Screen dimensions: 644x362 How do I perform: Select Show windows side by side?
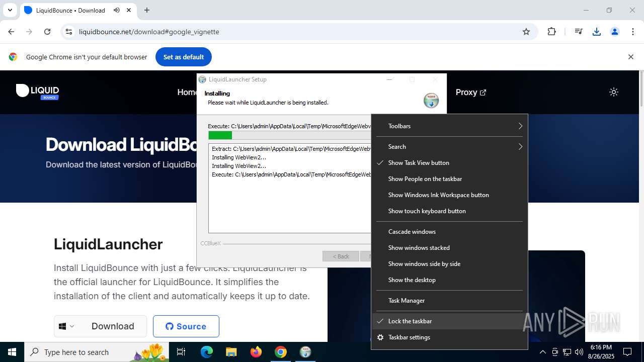450,264
